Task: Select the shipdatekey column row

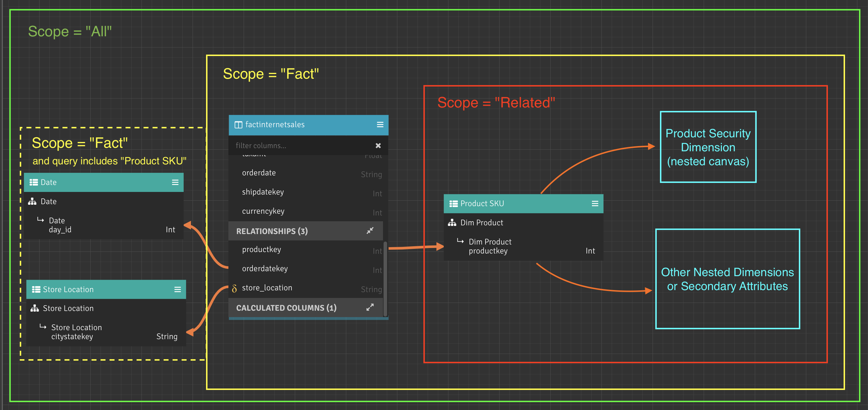Action: click(306, 192)
